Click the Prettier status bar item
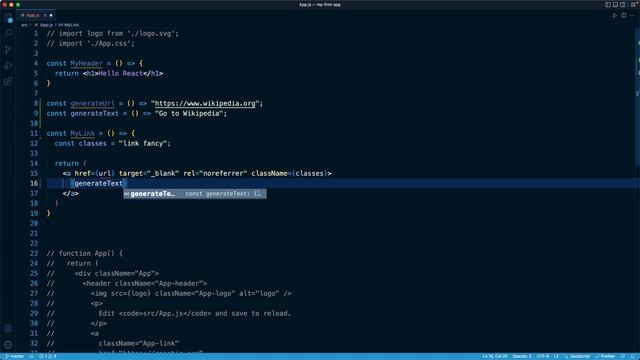640x360 pixels. (605, 356)
